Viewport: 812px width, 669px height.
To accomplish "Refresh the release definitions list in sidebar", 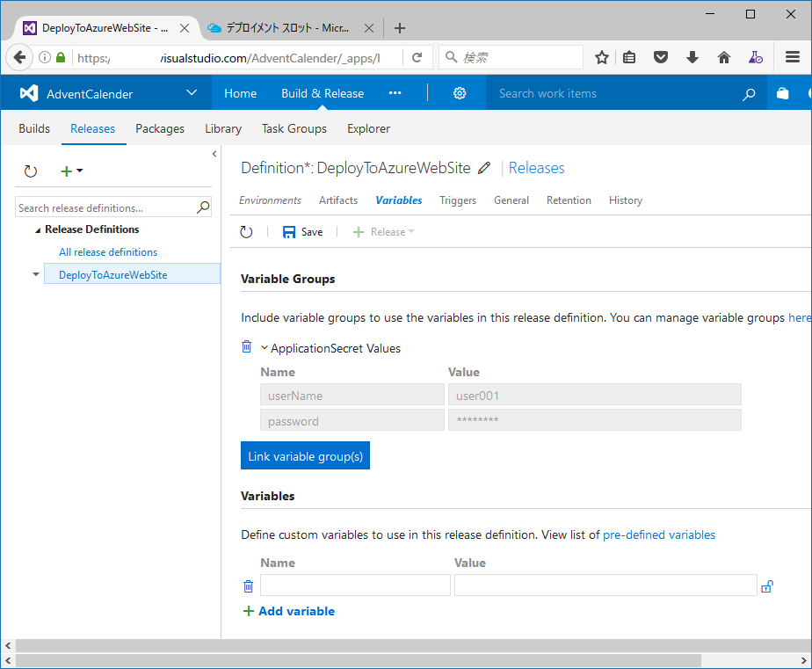I will click(31, 171).
